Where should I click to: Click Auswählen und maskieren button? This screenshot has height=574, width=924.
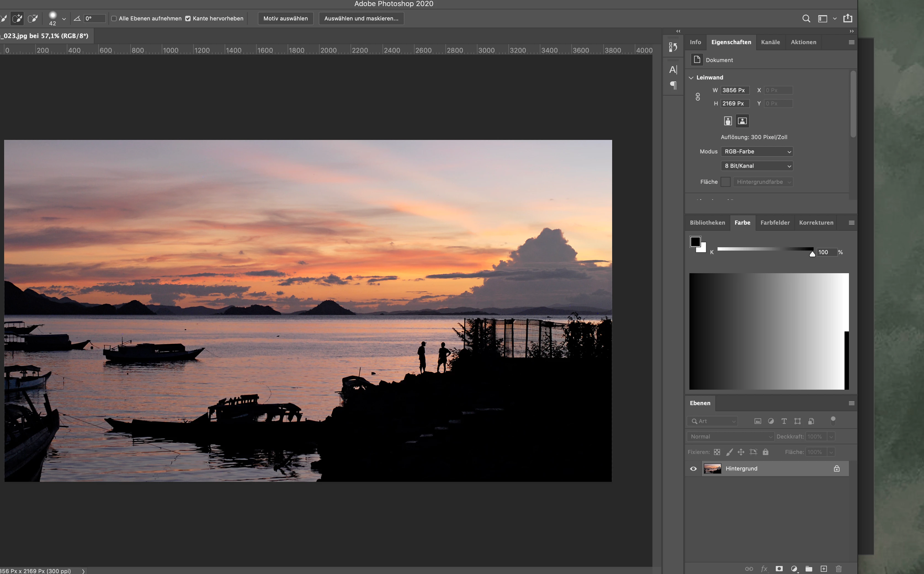point(361,18)
